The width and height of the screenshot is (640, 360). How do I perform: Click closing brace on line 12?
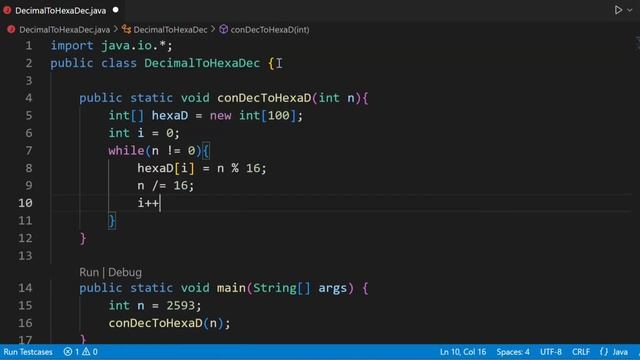pos(83,238)
